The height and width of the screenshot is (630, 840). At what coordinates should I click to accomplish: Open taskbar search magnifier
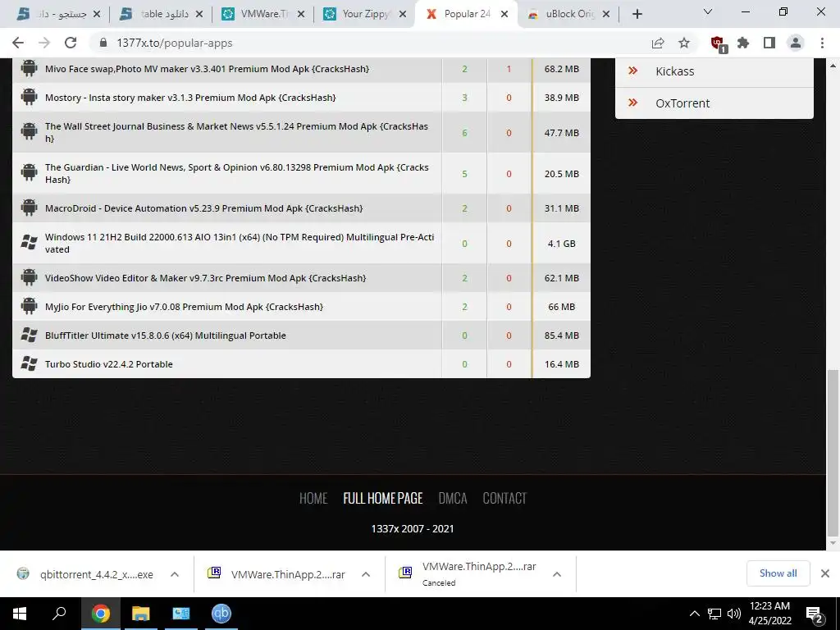tap(59, 614)
